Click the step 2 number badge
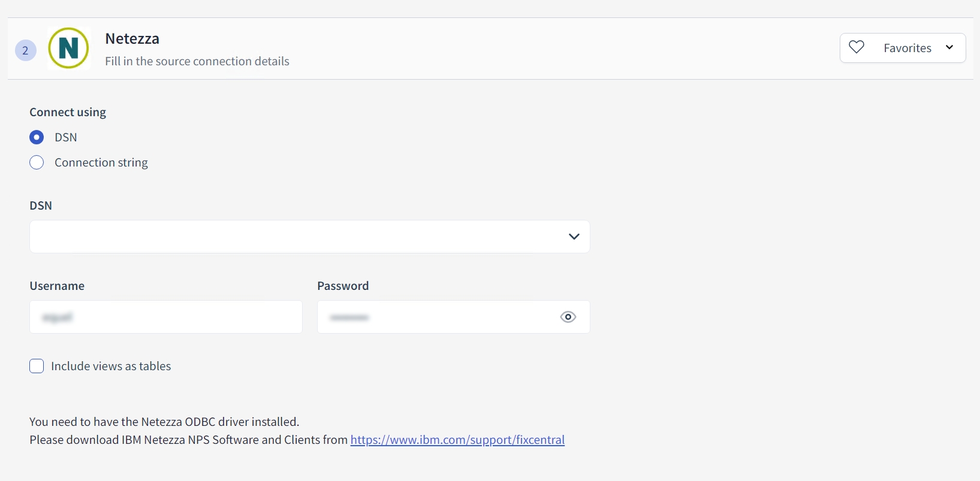Screen dimensions: 980x481 pyautogui.click(x=25, y=50)
